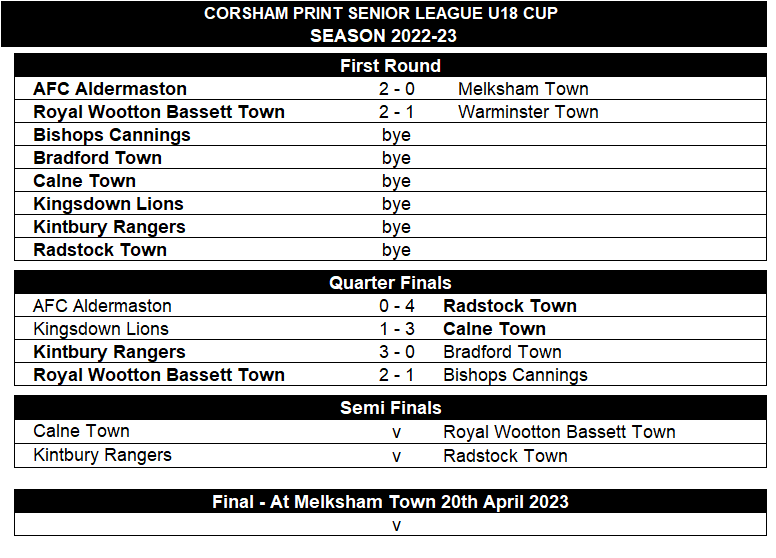This screenshot has height=558, width=776.
Task: Click Royal Wootton Bassett Town in Semi Finals
Action: pyautogui.click(x=559, y=432)
